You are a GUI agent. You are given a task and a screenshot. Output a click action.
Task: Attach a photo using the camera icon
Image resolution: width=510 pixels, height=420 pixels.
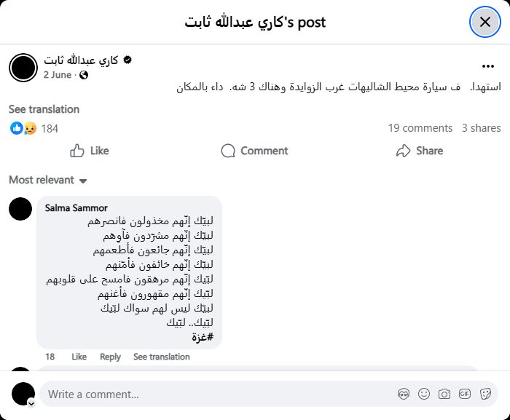pyautogui.click(x=444, y=394)
